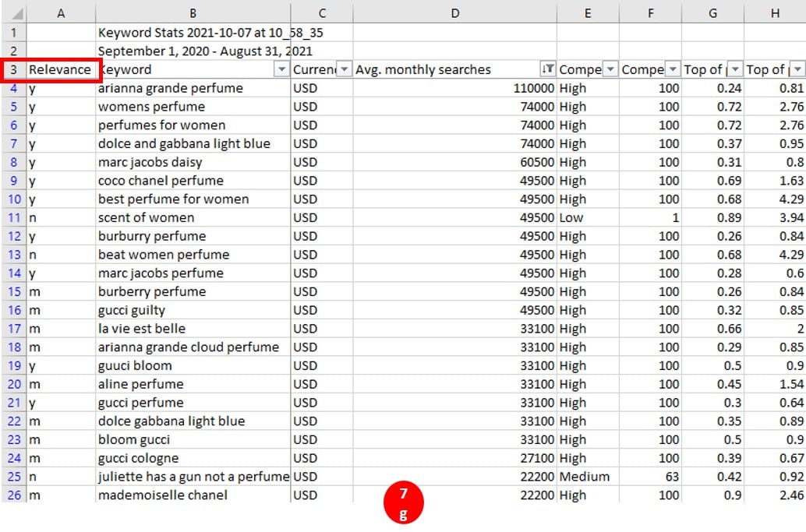
Task: Select column A by its header
Action: (x=61, y=13)
